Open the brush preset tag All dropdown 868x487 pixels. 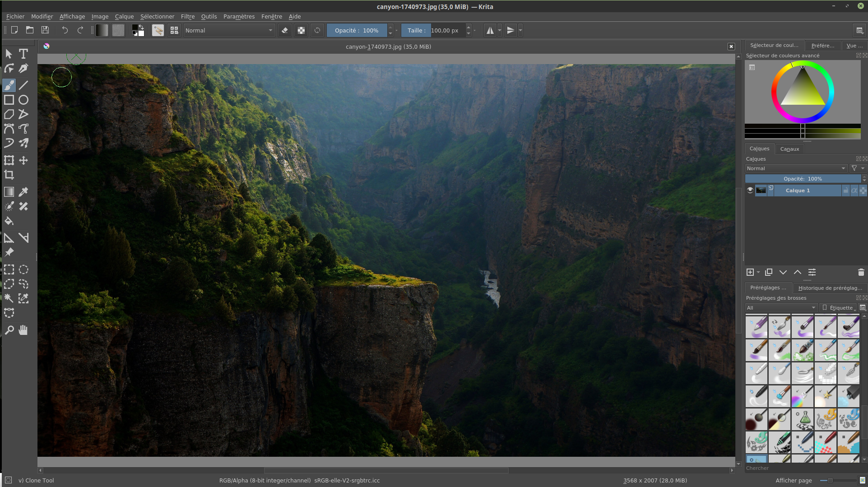click(x=781, y=308)
